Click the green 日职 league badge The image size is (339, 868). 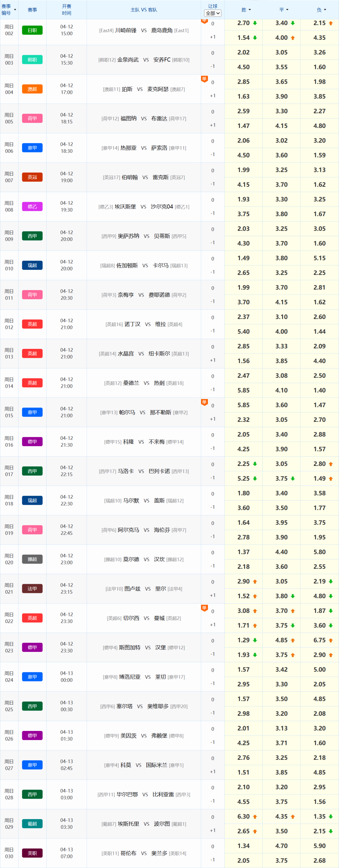[32, 30]
